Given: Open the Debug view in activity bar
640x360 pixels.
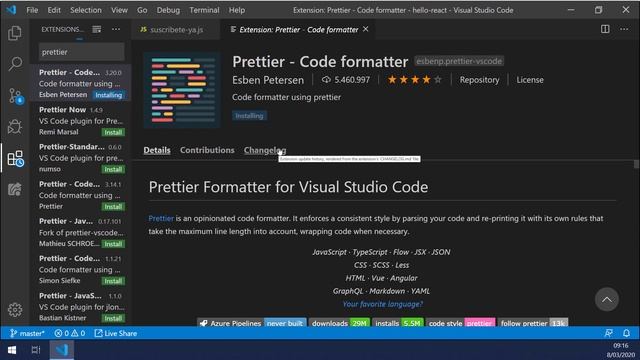Looking at the screenshot, I should click(x=15, y=127).
